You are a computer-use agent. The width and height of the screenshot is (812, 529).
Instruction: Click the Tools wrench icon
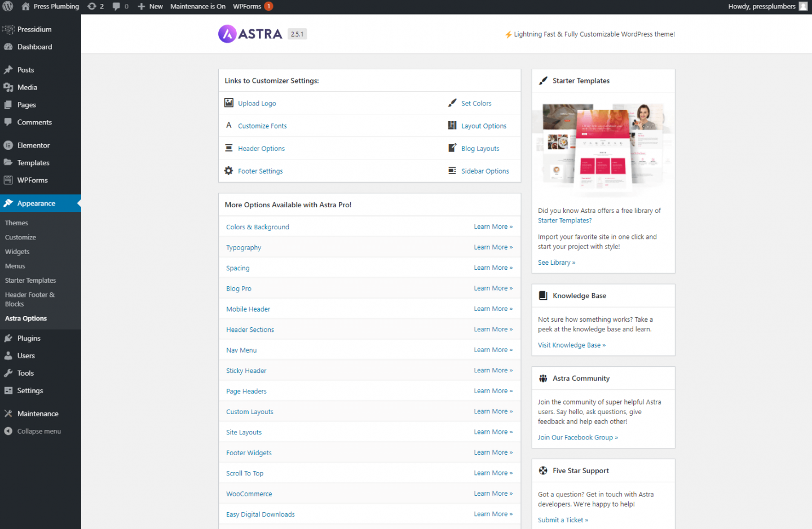click(8, 373)
